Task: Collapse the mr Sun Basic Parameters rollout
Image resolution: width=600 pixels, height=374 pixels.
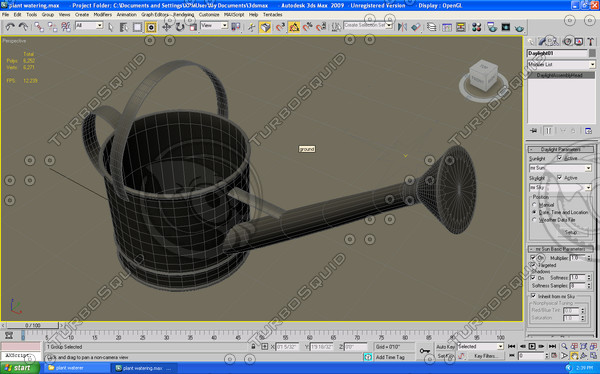Action: click(561, 249)
